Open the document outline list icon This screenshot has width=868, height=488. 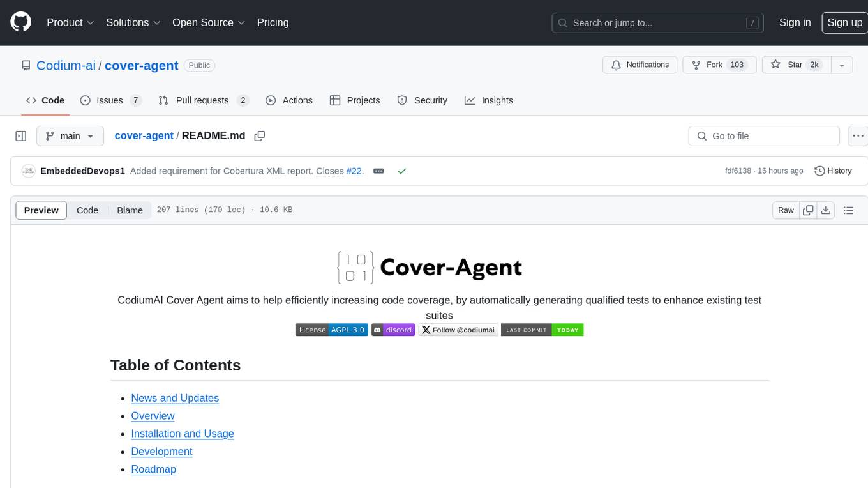click(x=848, y=210)
